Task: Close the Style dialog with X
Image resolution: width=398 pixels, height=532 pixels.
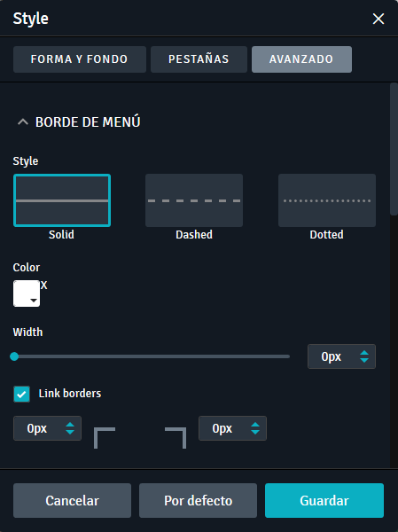Action: tap(378, 19)
